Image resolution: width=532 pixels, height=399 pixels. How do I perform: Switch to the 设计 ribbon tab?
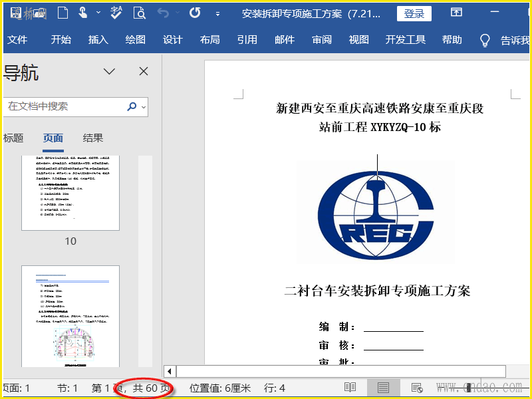[x=173, y=40]
